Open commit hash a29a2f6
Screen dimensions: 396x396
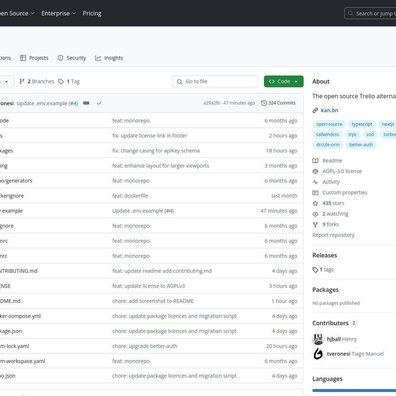[x=212, y=103]
